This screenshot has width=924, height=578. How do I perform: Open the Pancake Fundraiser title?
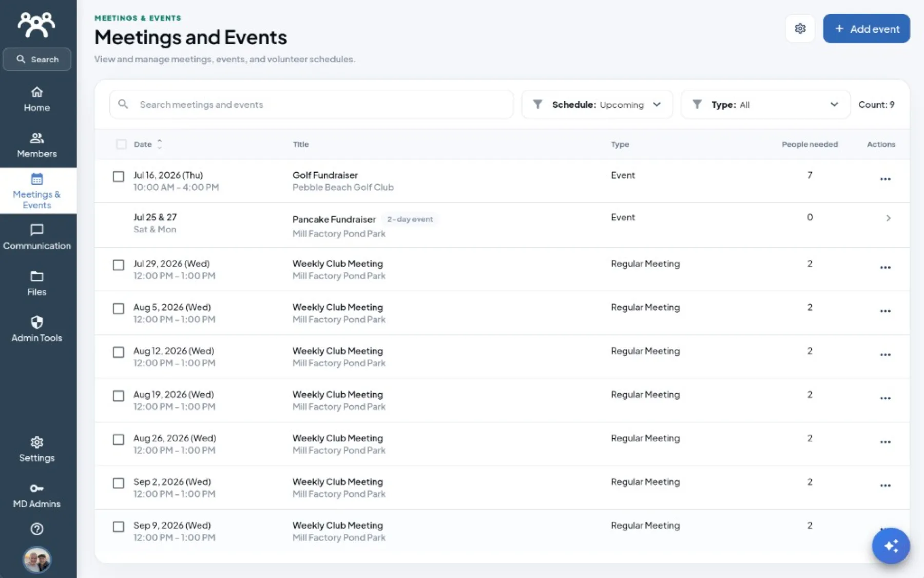tap(334, 219)
